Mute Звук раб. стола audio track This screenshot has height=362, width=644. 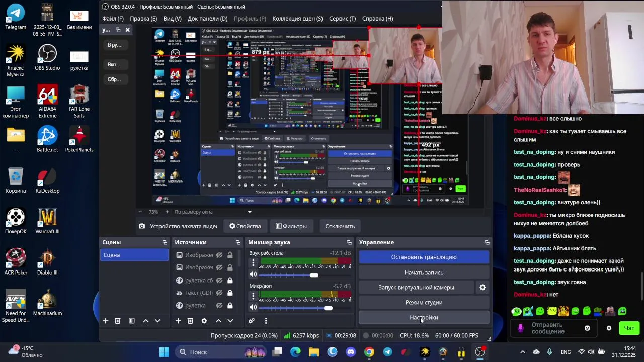253,275
